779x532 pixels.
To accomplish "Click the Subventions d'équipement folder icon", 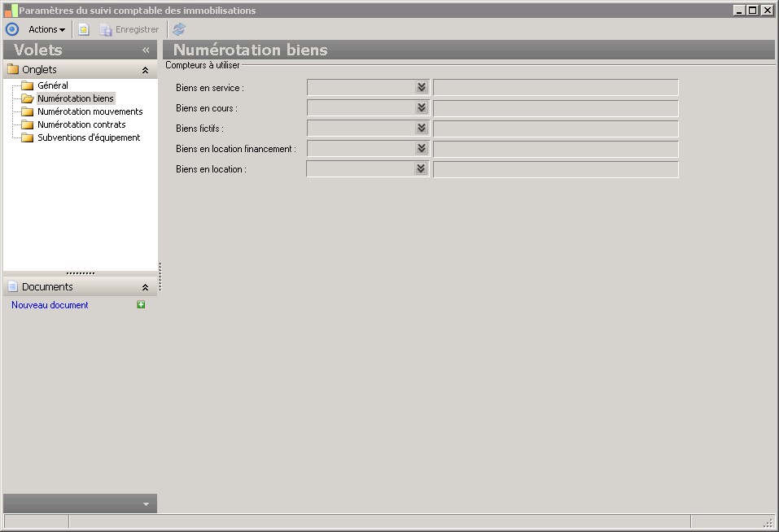I will (x=28, y=137).
